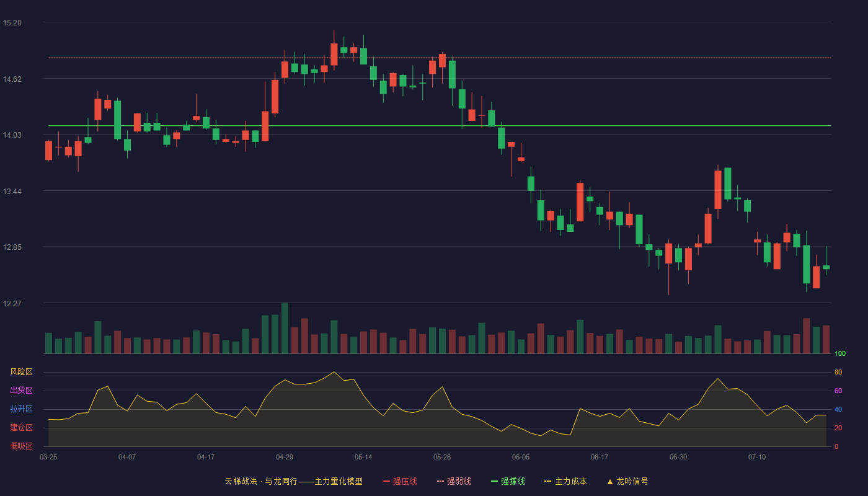Screen dimensions: 868x496
Task: Click the 05-14 date label
Action: click(x=363, y=457)
